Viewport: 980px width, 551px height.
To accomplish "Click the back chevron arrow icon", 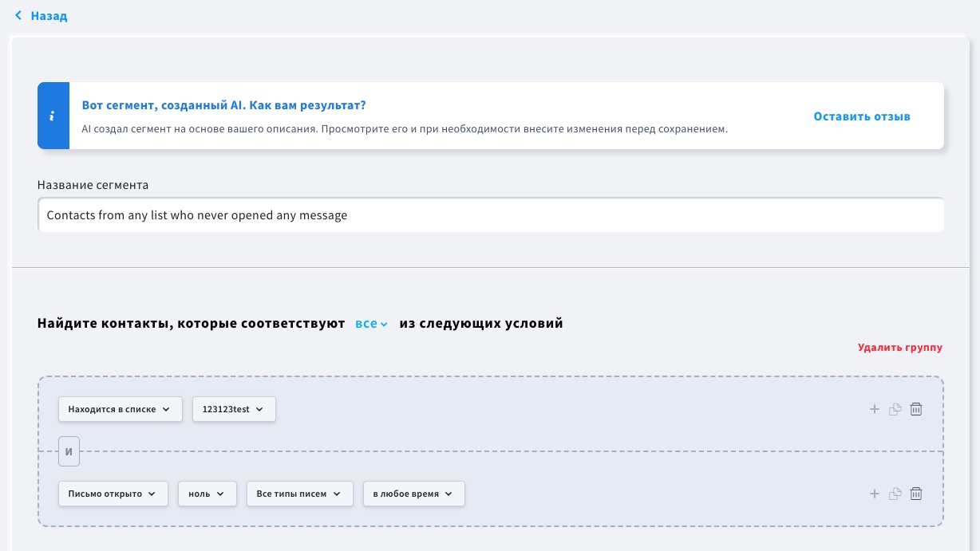I will tap(18, 16).
